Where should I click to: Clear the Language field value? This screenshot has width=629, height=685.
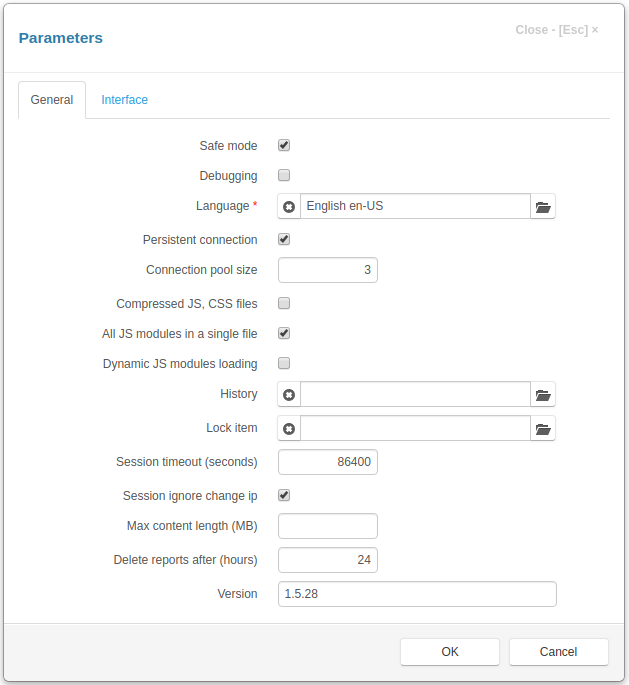click(x=289, y=206)
